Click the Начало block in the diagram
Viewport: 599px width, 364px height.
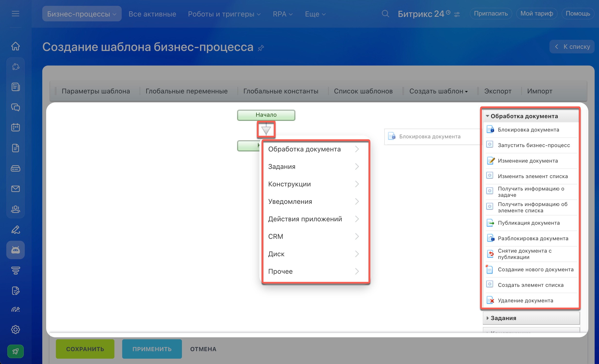266,115
